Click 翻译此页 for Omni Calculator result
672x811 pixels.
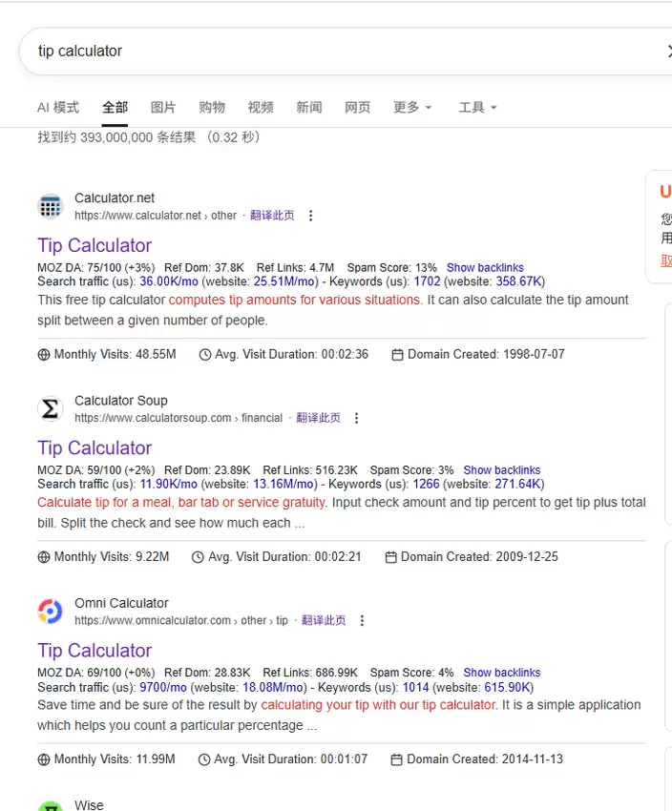pyautogui.click(x=324, y=620)
